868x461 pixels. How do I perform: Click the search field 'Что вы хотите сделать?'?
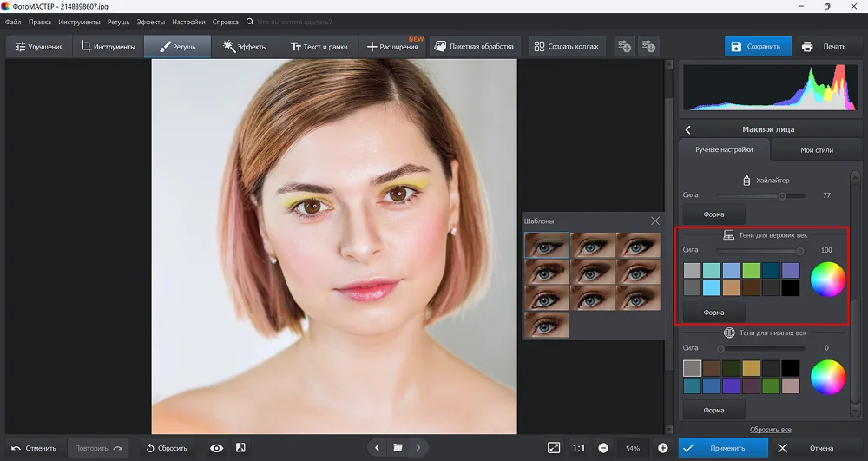294,22
